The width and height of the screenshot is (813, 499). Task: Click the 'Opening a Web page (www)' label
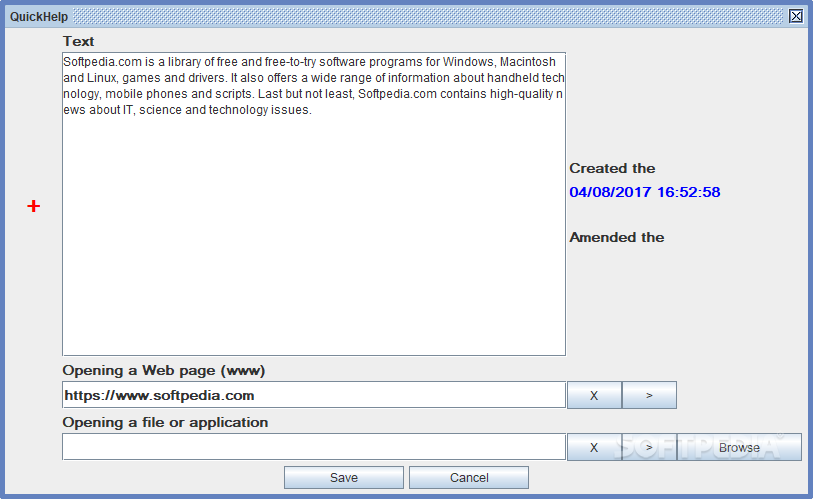[163, 370]
